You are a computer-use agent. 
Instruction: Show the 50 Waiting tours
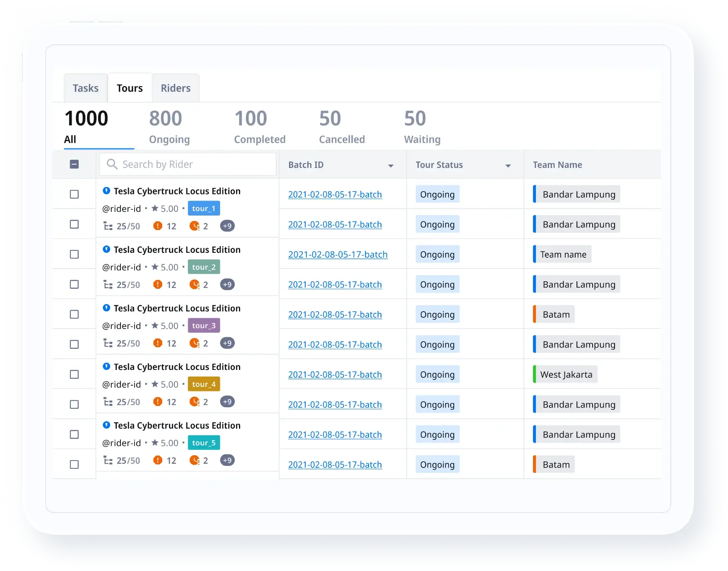click(x=422, y=127)
